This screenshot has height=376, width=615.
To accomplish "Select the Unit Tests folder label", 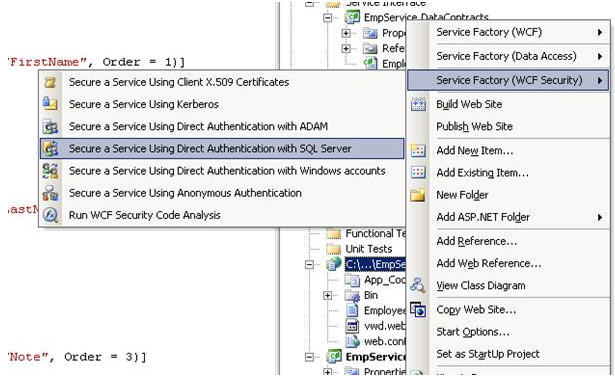I will pyautogui.click(x=369, y=249).
